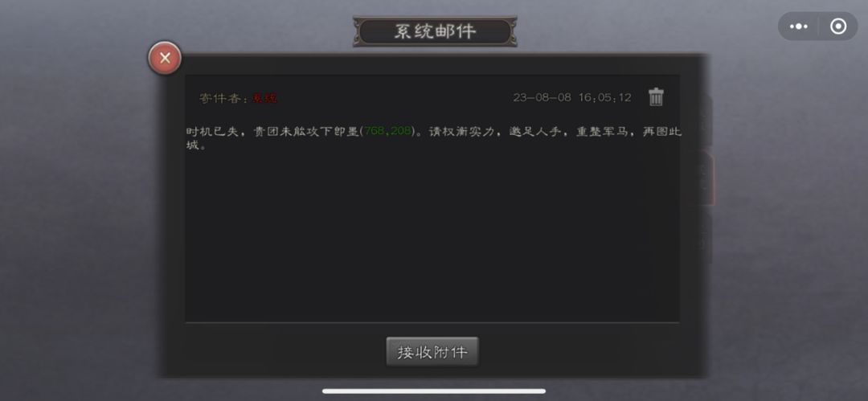Select the red sender name 系统
The image size is (868, 401).
264,99
